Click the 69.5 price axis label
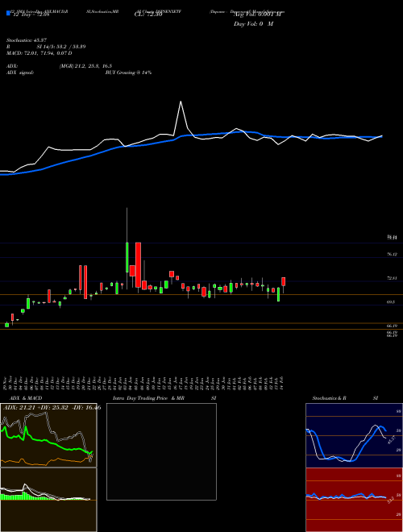The image size is (403, 532). [391, 301]
